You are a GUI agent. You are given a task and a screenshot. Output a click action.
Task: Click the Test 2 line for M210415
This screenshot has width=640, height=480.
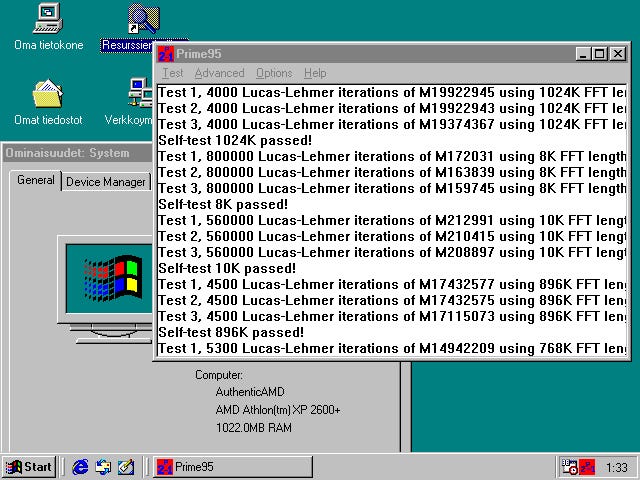[392, 236]
